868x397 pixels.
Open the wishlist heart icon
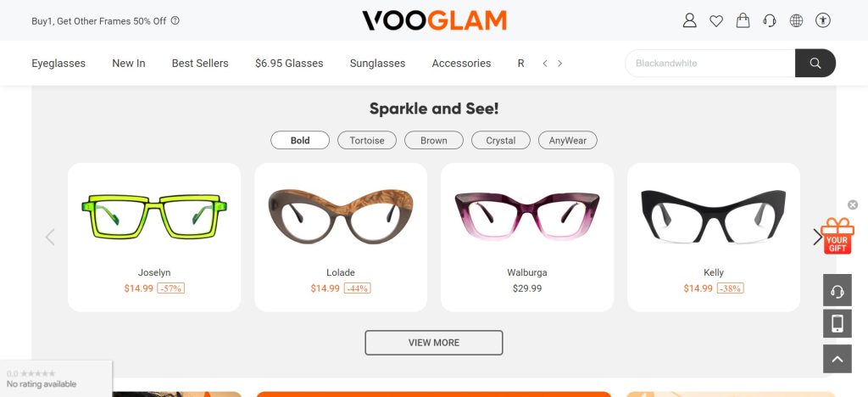pyautogui.click(x=716, y=21)
